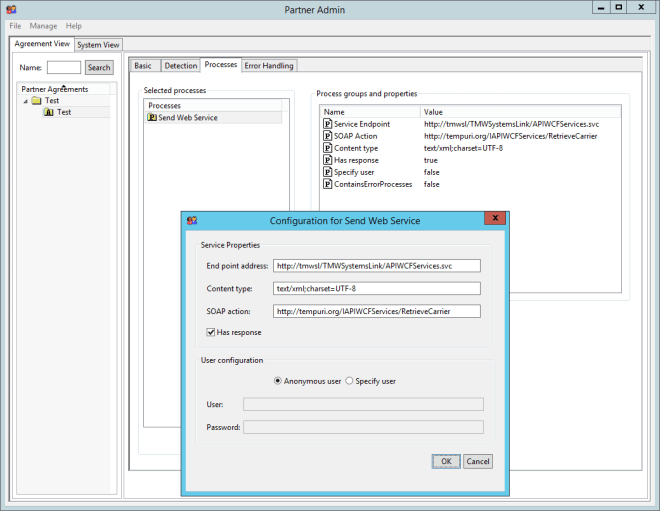The image size is (660, 511).
Task: Click the Partner Admin app icon in title bar
Action: (x=10, y=8)
